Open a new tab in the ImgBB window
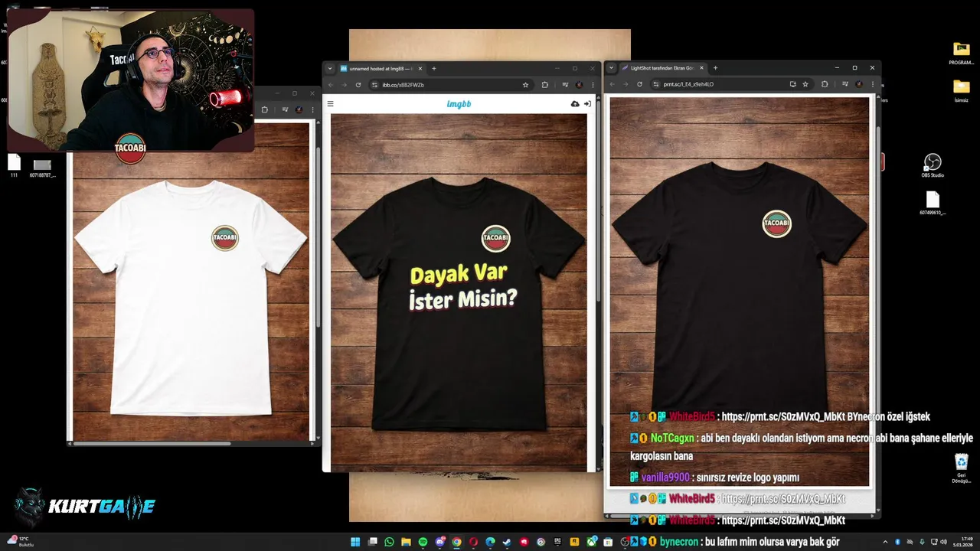The height and width of the screenshot is (551, 980). coord(434,69)
